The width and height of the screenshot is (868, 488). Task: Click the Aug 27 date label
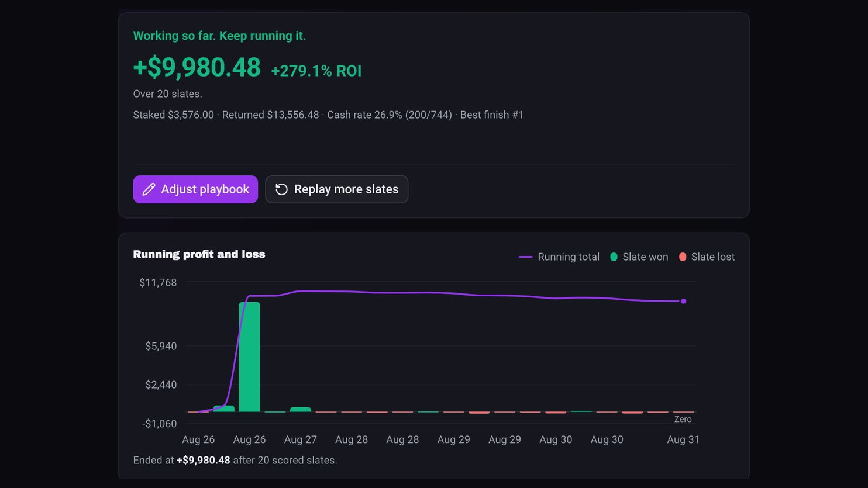(x=301, y=439)
